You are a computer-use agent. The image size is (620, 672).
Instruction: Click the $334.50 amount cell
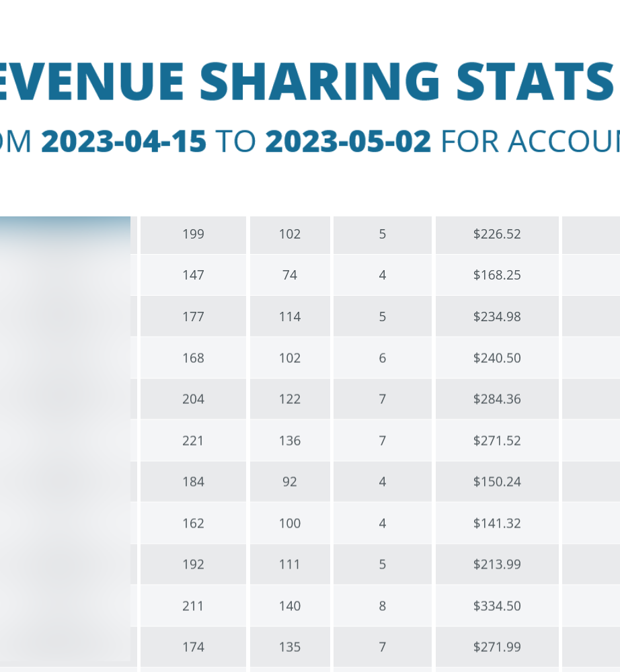tap(497, 606)
